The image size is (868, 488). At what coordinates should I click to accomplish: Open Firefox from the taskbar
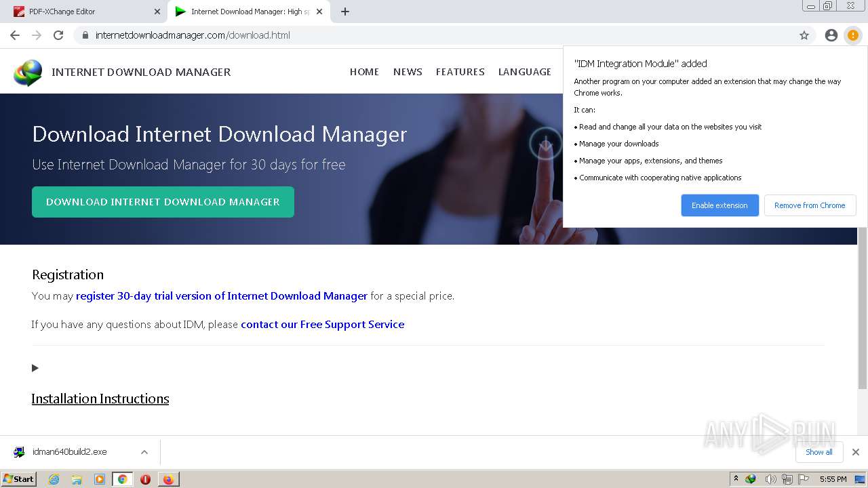[168, 479]
